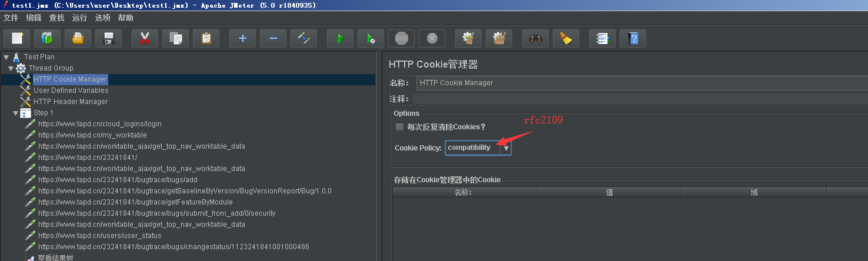
Task: Select the getBaselineByVersion request
Action: (x=185, y=191)
